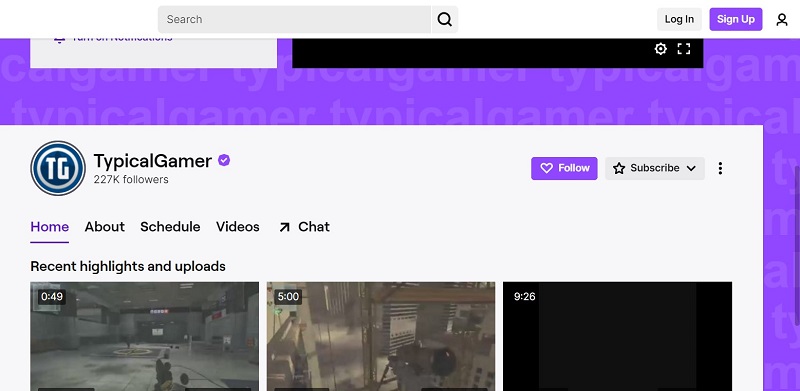Click the search magnifier button

click(444, 19)
